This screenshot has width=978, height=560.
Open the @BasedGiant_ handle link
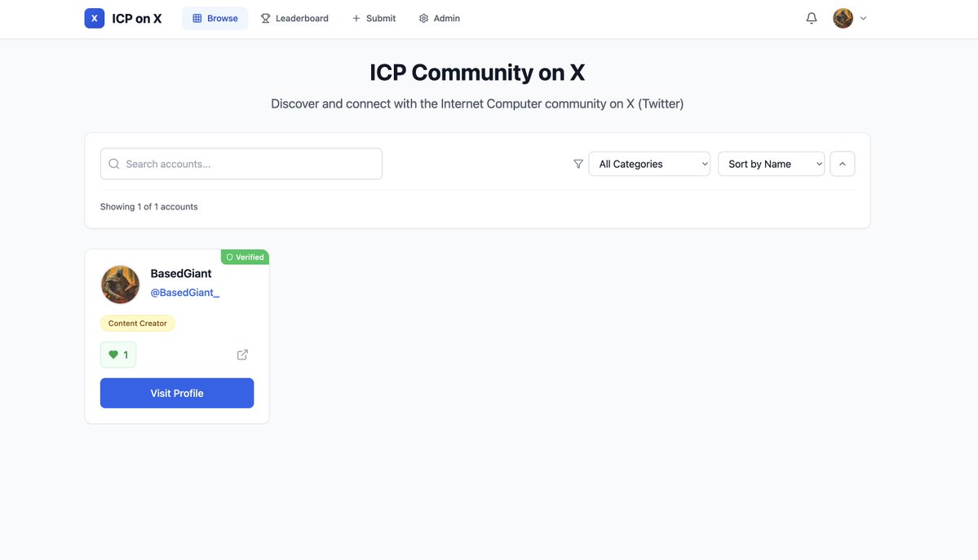pos(184,293)
